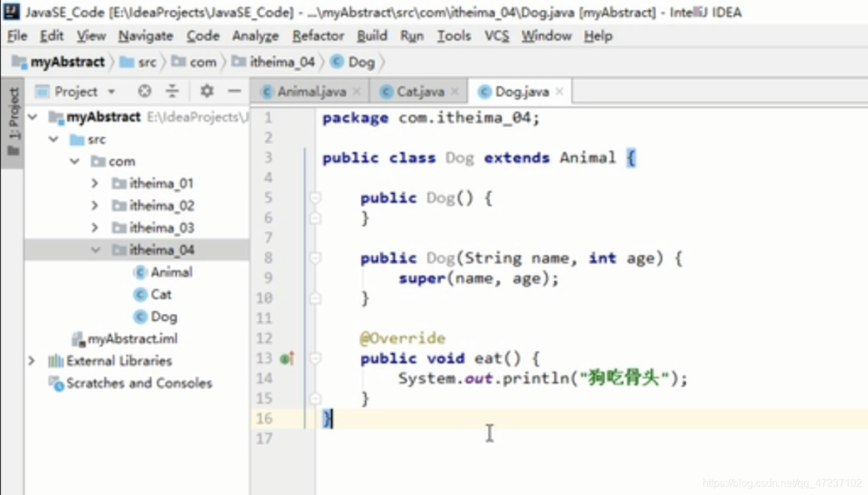This screenshot has width=868, height=495.
Task: Switch to the Animal.java tab
Action: (311, 92)
